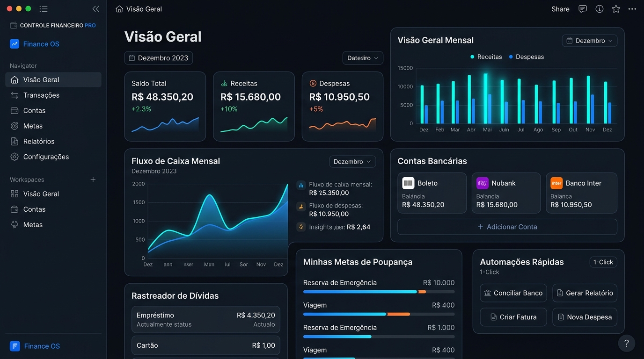Click the bottom Finance OS logo icon
The image size is (644, 359).
click(x=15, y=346)
